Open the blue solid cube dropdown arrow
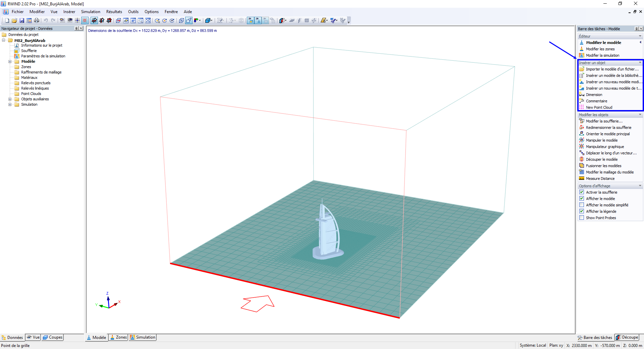The height and width of the screenshot is (349, 644). click(x=212, y=20)
